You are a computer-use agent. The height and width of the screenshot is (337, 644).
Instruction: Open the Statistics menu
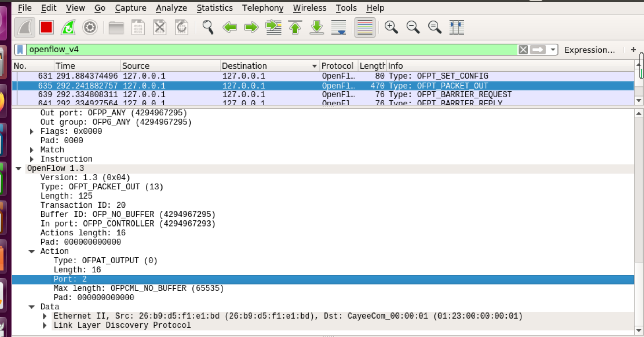214,8
